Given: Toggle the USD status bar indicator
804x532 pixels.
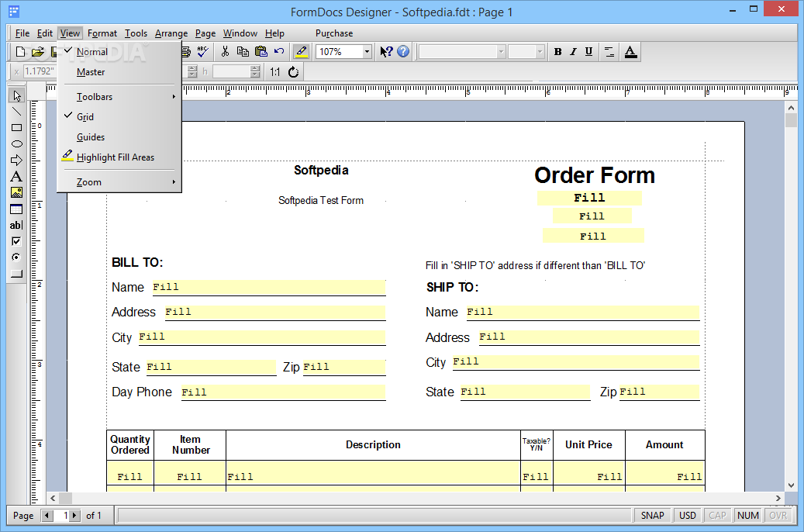Looking at the screenshot, I should [x=688, y=516].
